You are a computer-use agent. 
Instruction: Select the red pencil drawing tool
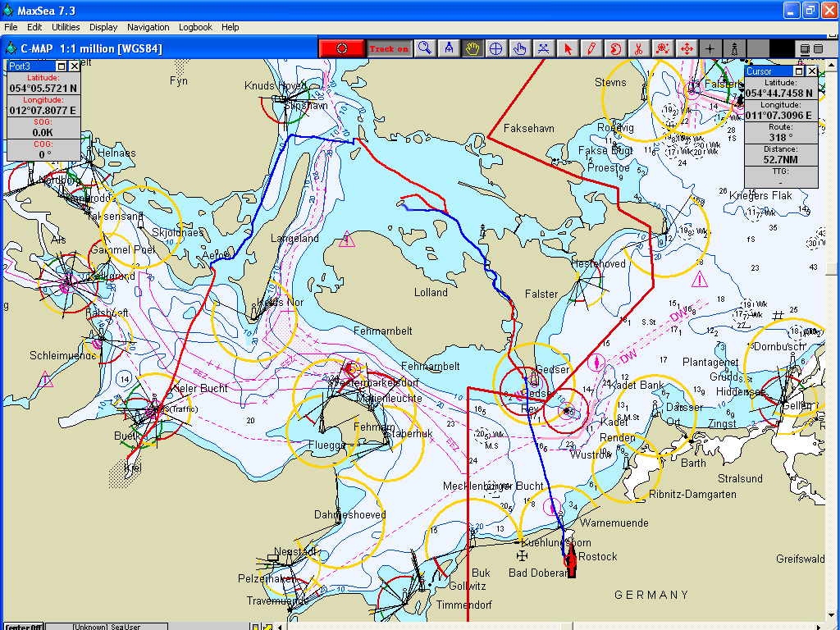[x=591, y=48]
